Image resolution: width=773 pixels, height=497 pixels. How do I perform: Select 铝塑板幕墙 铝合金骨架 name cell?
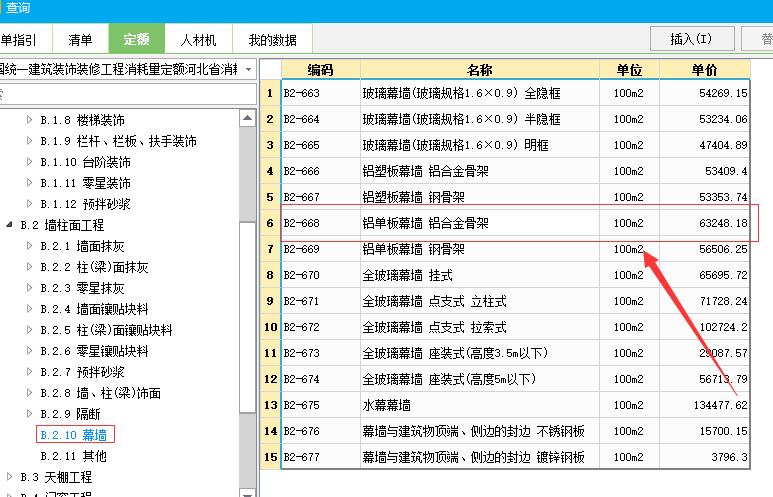tap(480, 171)
